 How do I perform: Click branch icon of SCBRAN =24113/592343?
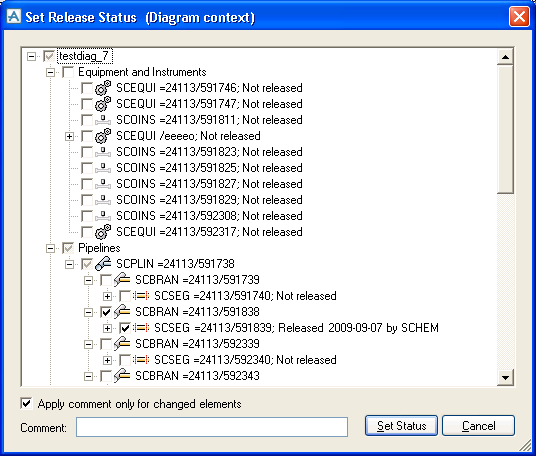pos(122,376)
